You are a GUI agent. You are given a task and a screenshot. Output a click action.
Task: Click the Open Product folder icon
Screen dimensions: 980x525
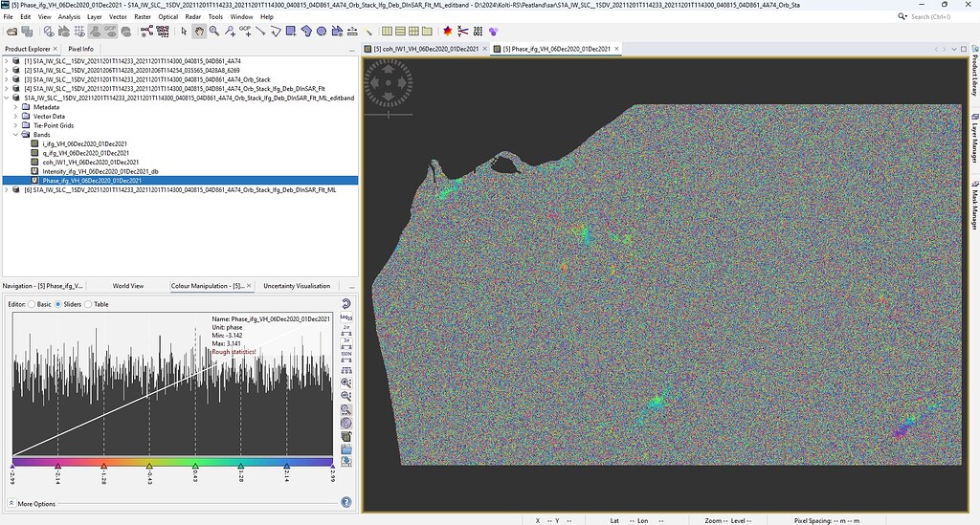11,32
